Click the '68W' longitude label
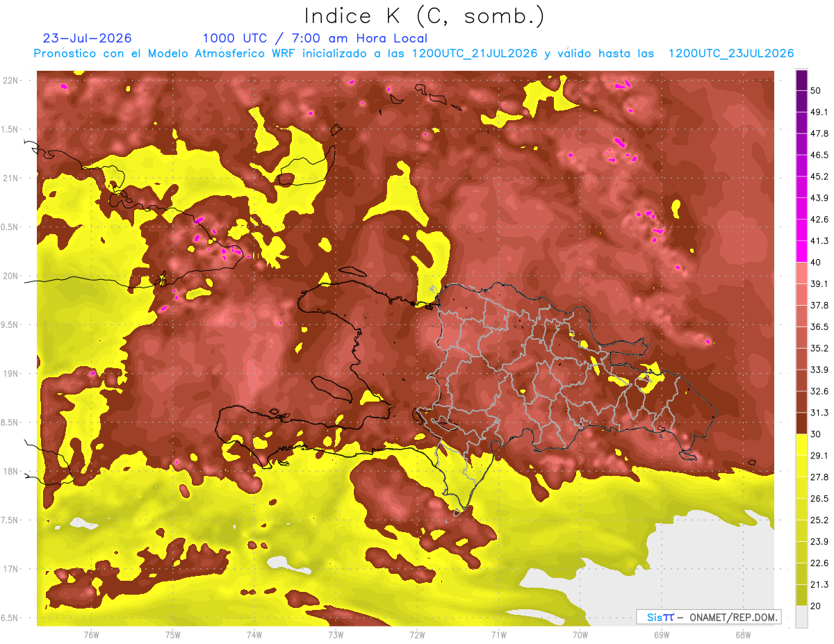834x644 pixels. click(x=742, y=634)
